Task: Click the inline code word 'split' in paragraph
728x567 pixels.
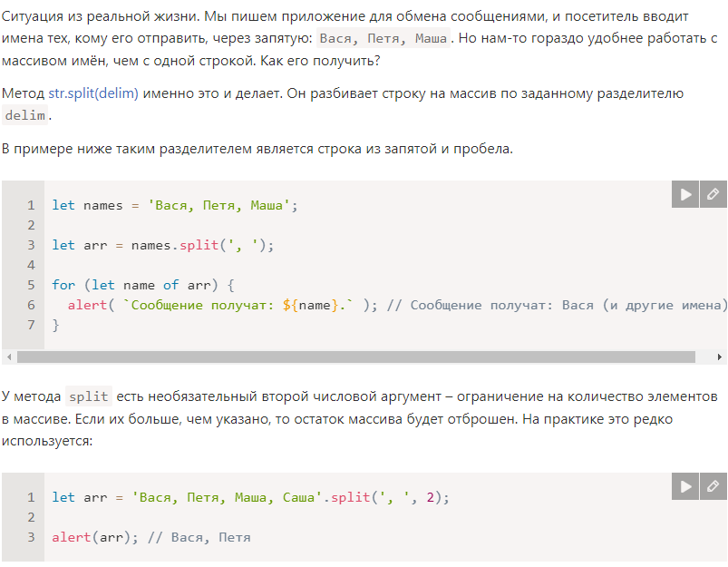Action: pyautogui.click(x=89, y=396)
